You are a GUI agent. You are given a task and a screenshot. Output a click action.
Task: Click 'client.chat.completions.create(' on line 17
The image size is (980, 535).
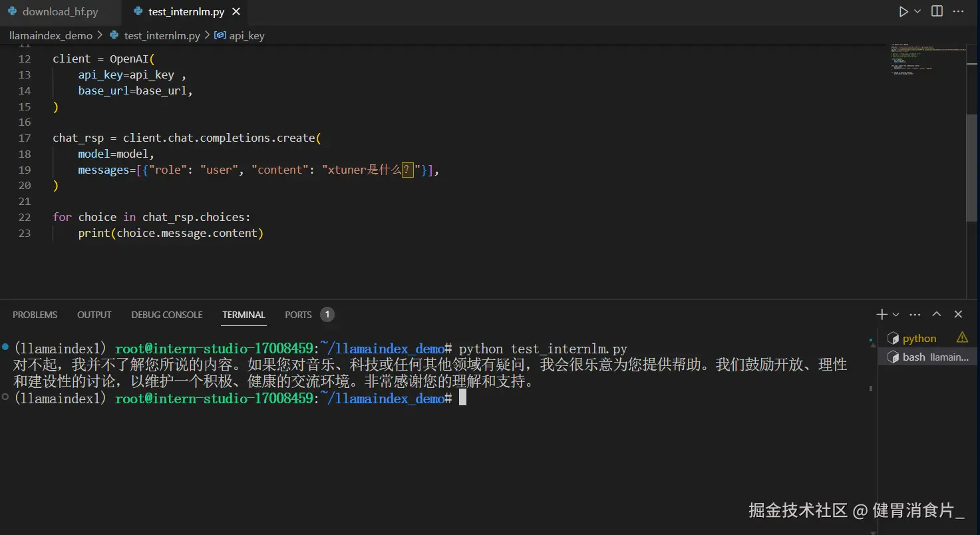(x=222, y=138)
